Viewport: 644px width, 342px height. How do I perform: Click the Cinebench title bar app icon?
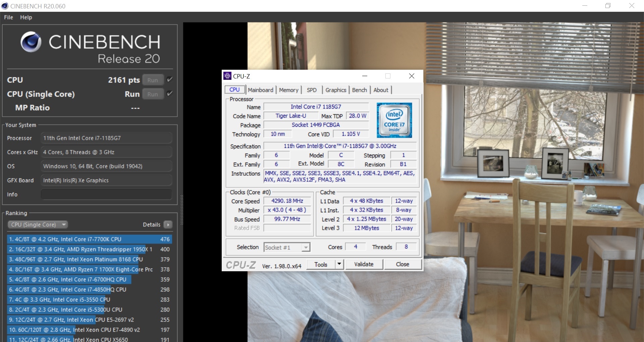click(x=5, y=6)
